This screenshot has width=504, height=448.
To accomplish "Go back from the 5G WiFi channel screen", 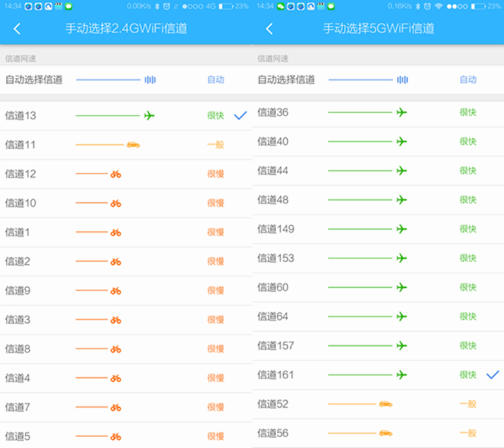I will [x=269, y=29].
